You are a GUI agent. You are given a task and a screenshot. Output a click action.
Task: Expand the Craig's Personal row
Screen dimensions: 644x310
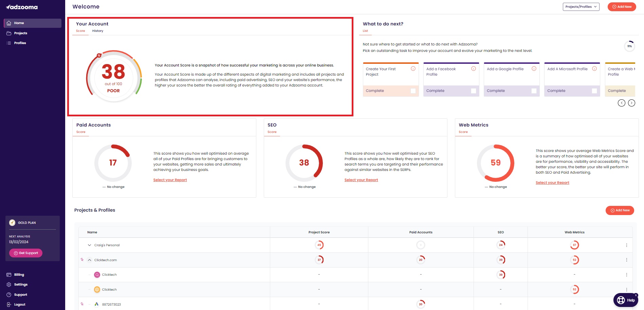pyautogui.click(x=89, y=245)
